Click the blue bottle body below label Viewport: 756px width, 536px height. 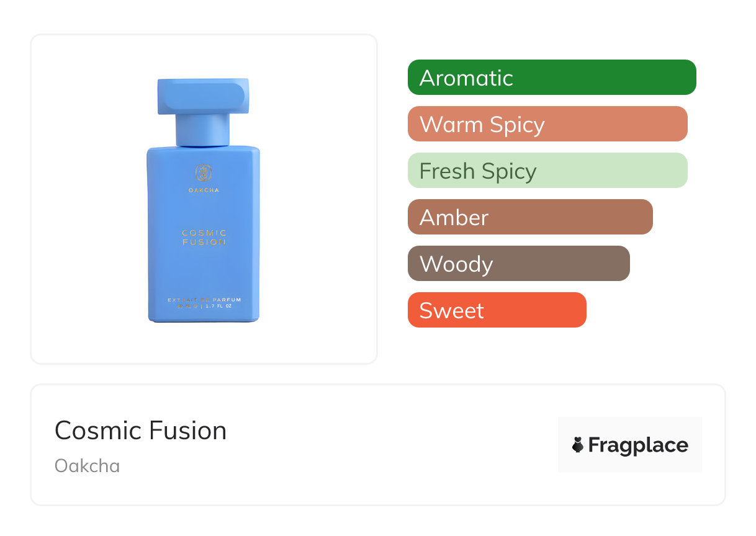[204, 273]
